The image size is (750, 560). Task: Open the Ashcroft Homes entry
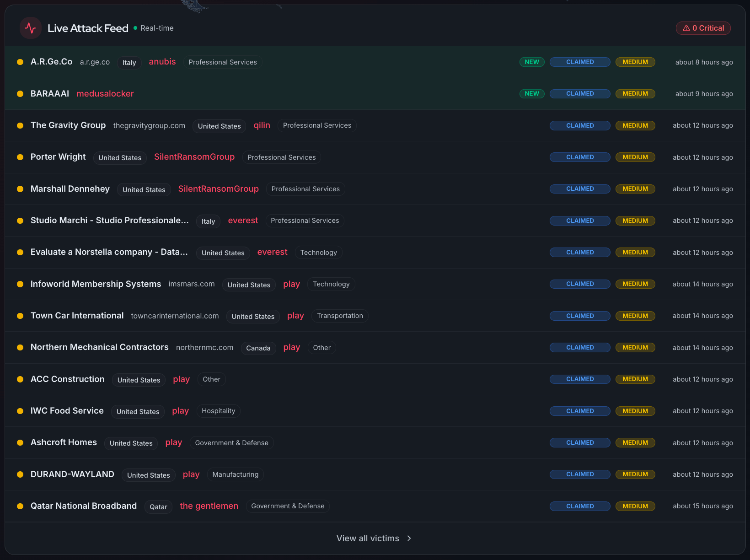pyautogui.click(x=64, y=442)
